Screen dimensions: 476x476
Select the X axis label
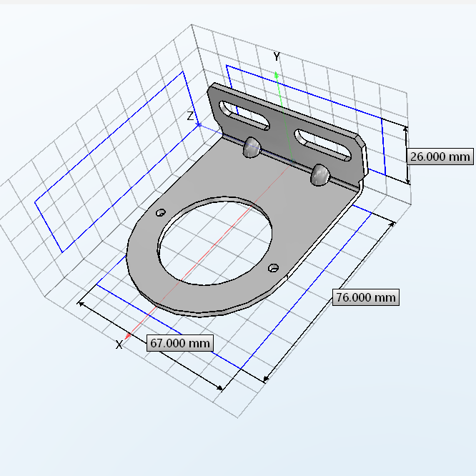[119, 345]
